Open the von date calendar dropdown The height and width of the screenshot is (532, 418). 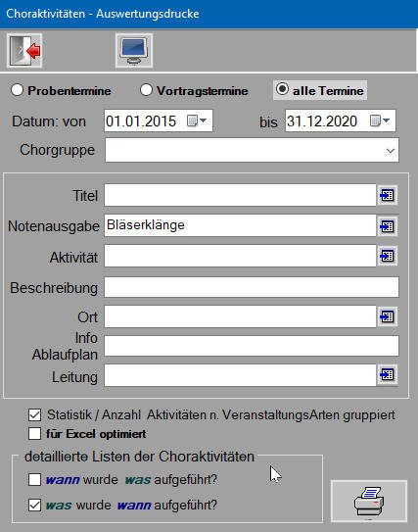[197, 121]
